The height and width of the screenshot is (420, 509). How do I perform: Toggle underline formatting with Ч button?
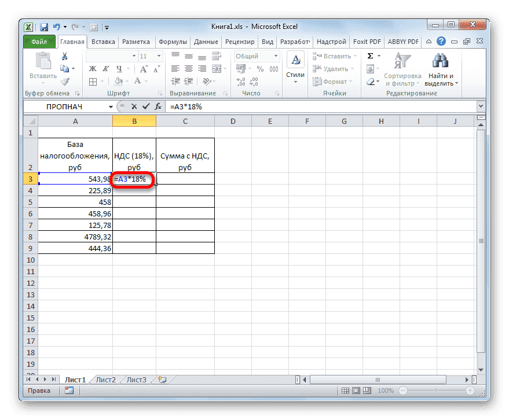tap(120, 68)
